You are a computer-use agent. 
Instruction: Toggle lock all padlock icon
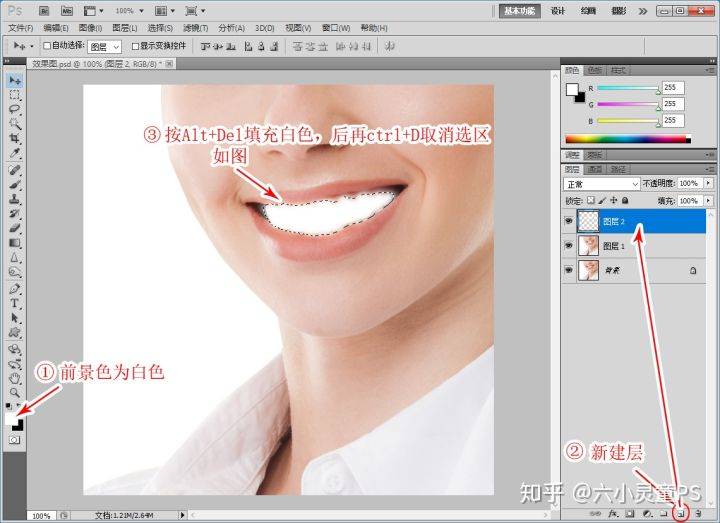pos(625,200)
